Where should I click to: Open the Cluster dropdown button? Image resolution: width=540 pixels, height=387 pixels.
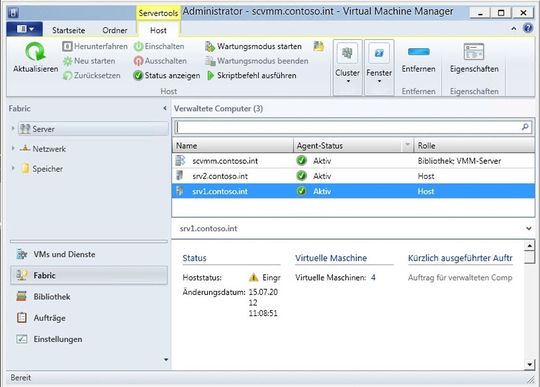pyautogui.click(x=347, y=67)
